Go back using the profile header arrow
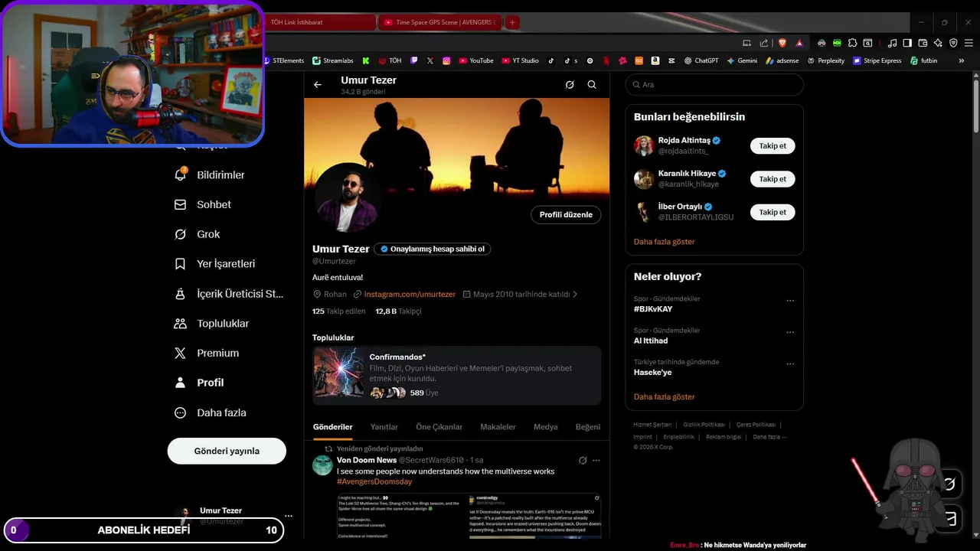This screenshot has width=980, height=551. (x=318, y=85)
